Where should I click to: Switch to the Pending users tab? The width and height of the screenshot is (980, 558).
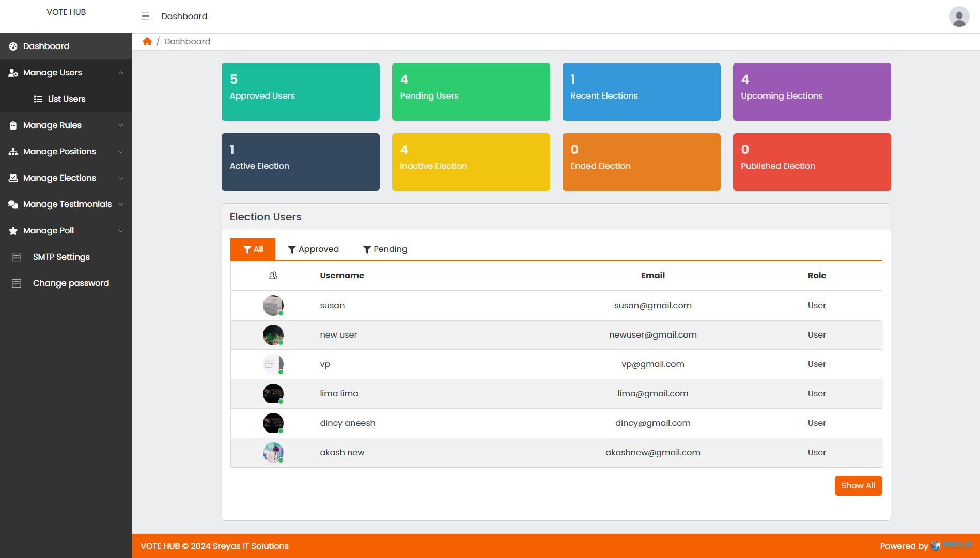[385, 249]
